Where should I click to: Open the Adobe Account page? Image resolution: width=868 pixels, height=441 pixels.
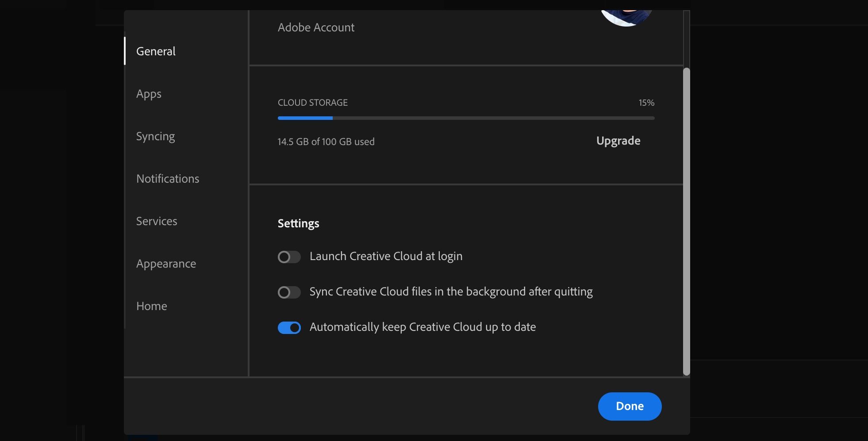tap(316, 27)
